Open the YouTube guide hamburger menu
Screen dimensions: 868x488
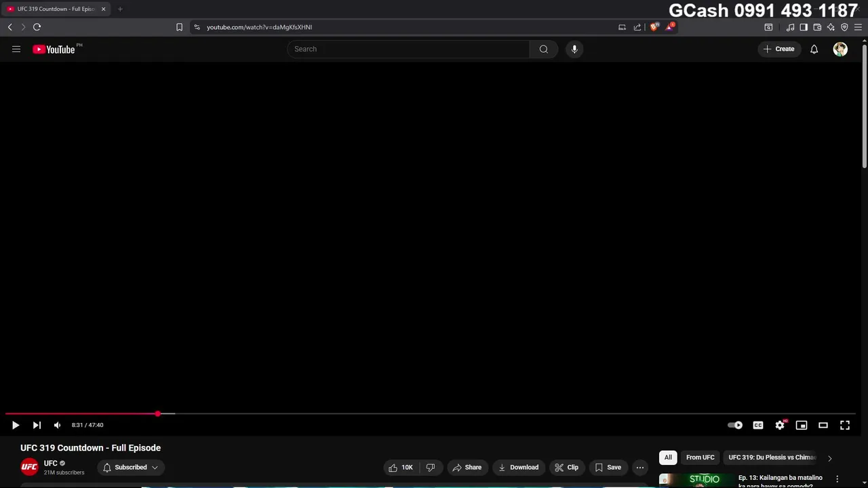coord(16,49)
